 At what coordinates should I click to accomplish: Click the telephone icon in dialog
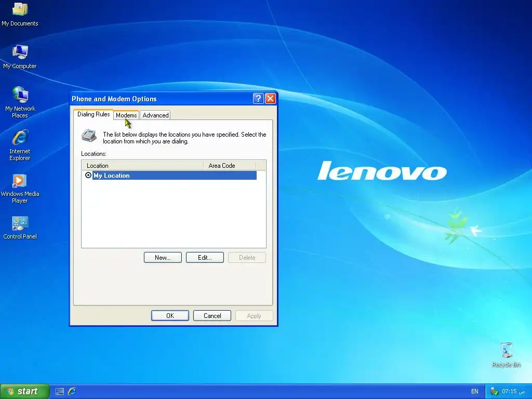(89, 135)
